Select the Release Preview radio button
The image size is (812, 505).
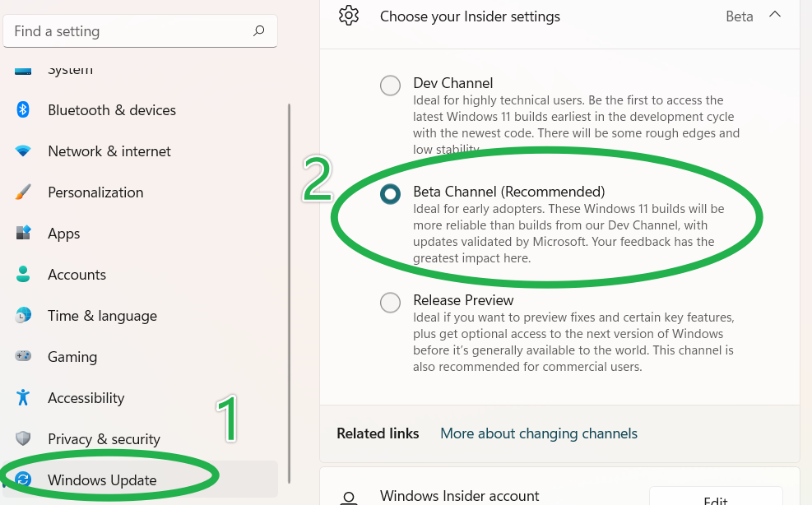(x=390, y=303)
